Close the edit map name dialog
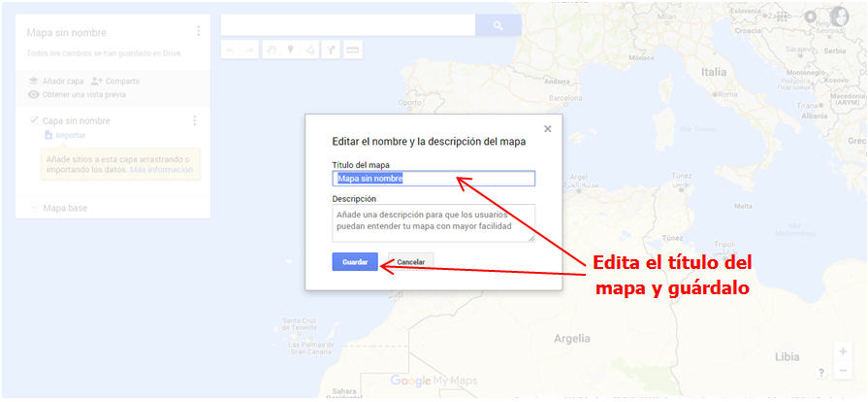This screenshot has height=402, width=868. click(x=548, y=128)
